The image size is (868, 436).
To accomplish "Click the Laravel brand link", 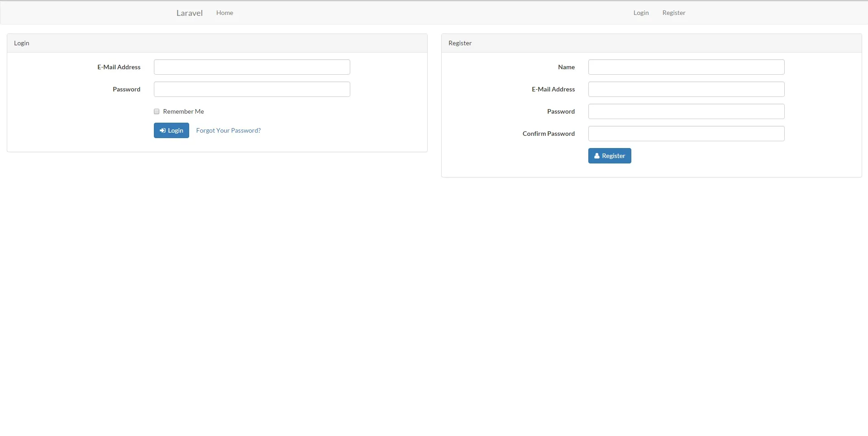I will (189, 13).
